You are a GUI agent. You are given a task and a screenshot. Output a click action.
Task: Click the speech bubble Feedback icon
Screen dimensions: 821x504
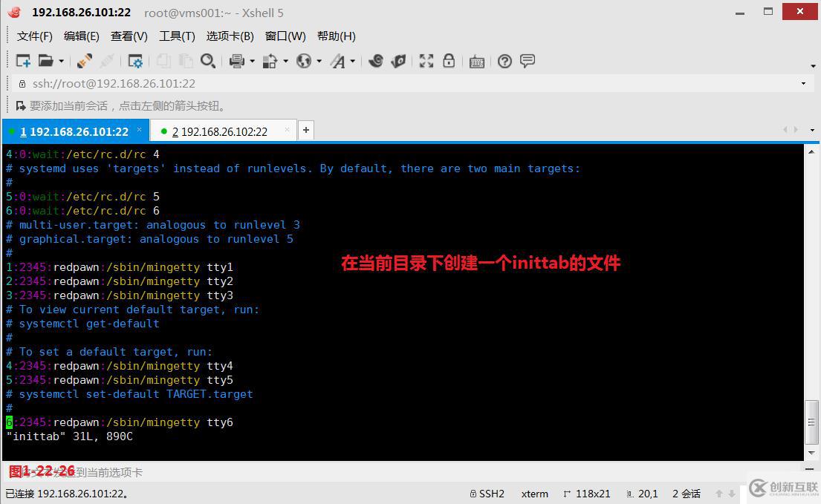pyautogui.click(x=528, y=61)
